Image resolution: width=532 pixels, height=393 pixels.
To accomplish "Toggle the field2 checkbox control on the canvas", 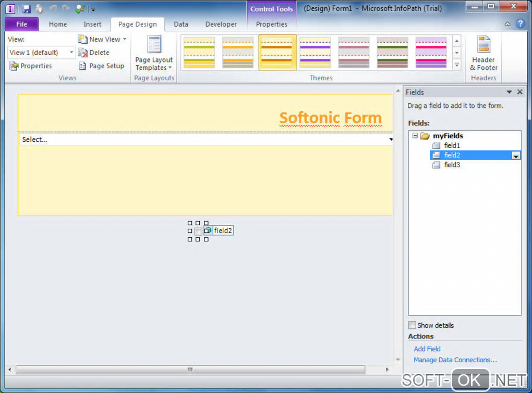I will click(x=198, y=231).
